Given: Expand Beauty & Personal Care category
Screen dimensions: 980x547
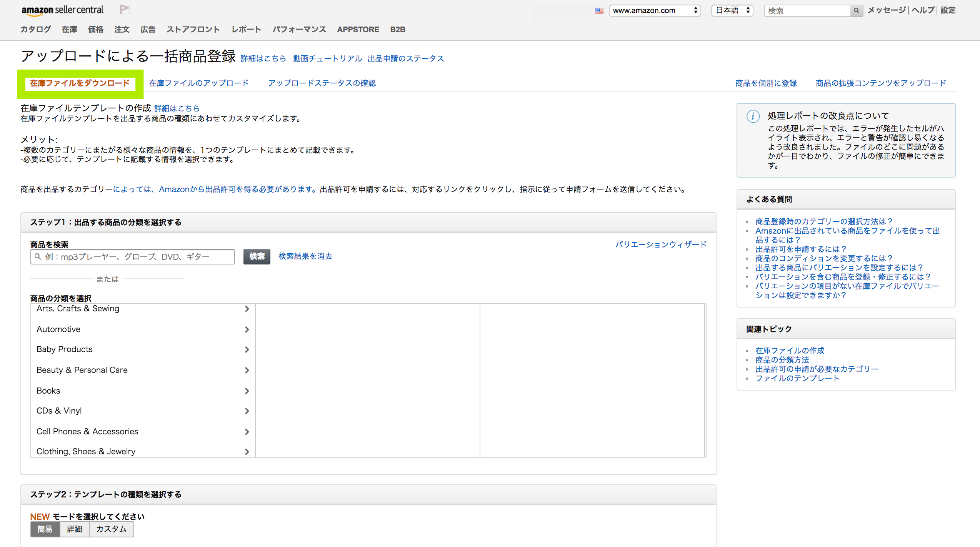Looking at the screenshot, I should (x=247, y=371).
